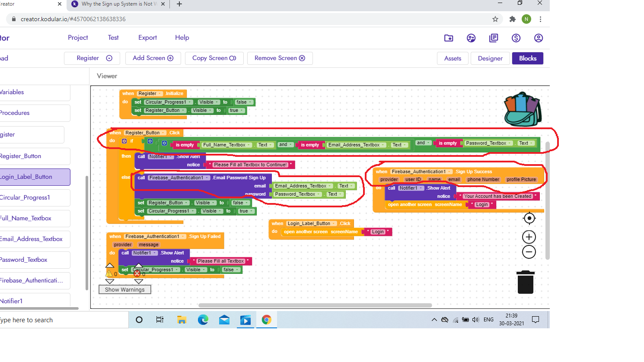Viewport: 644px width, 362px height.
Task: Click the horizontal scrollbar of the viewer
Action: click(x=315, y=305)
